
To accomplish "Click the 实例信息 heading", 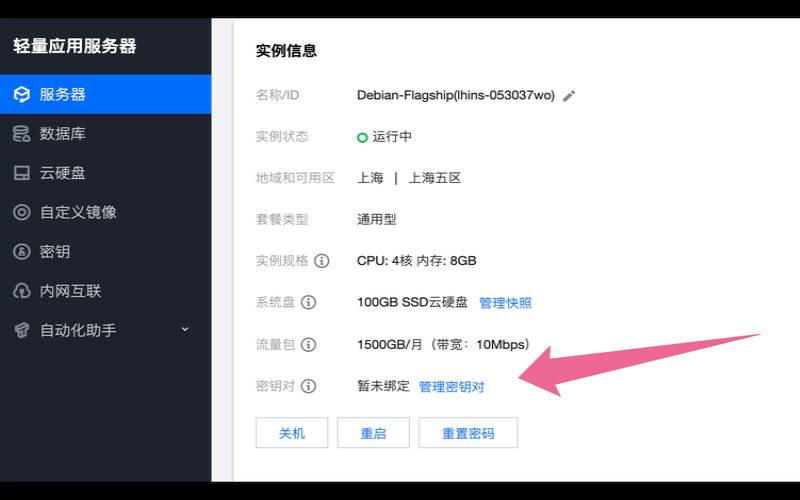I will 286,51.
